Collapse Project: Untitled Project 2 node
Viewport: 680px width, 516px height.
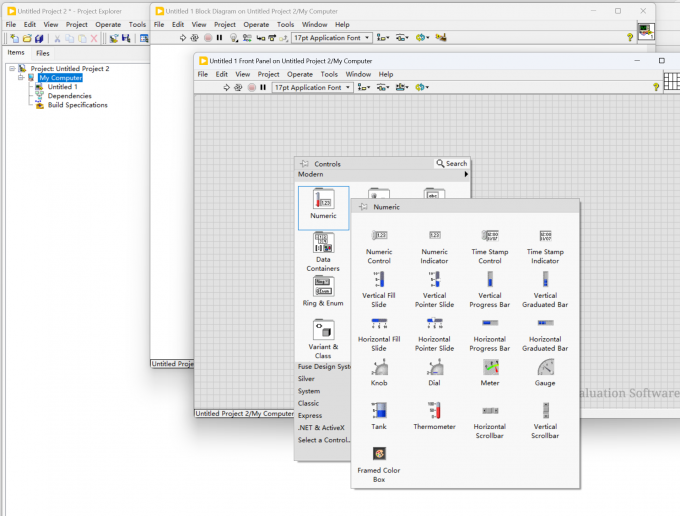(x=12, y=69)
